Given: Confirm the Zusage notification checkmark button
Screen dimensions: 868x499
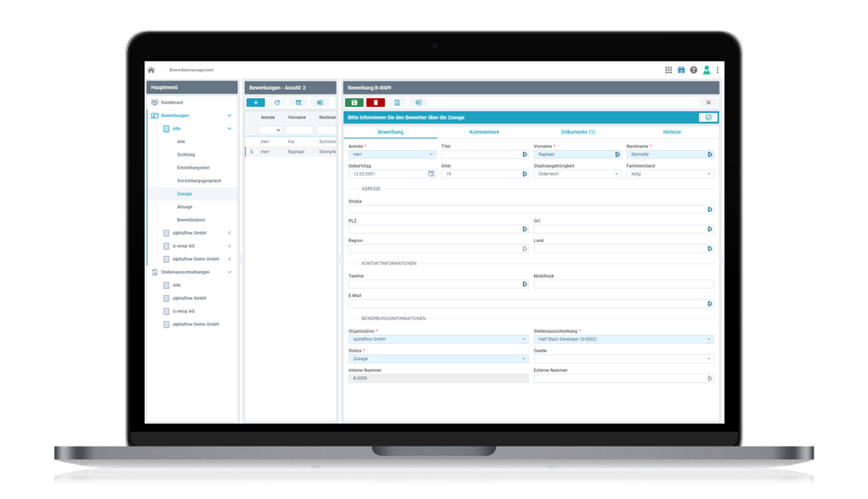Looking at the screenshot, I should click(708, 117).
